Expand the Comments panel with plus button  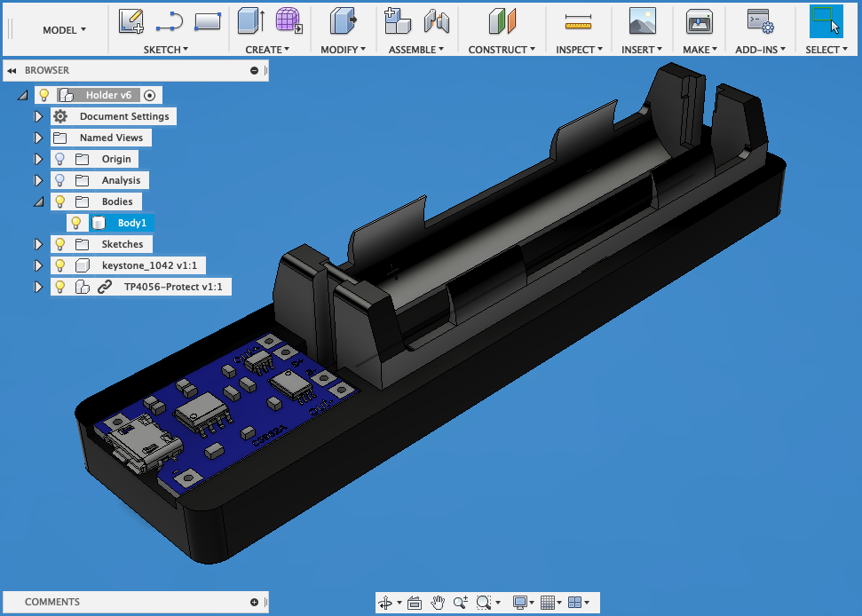255,602
